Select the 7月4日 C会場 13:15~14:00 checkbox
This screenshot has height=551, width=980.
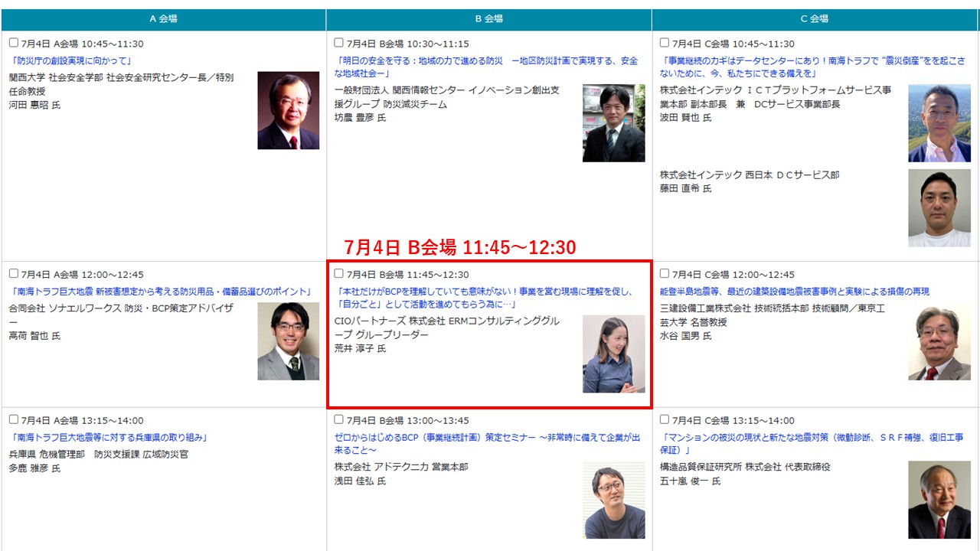(665, 419)
